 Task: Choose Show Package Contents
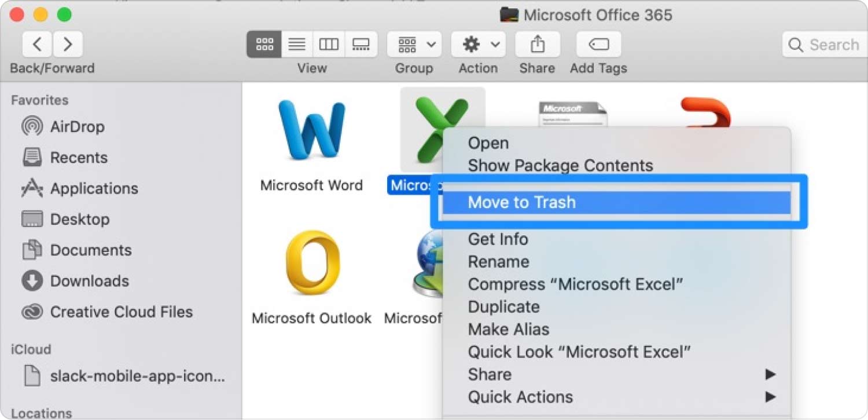pos(560,165)
